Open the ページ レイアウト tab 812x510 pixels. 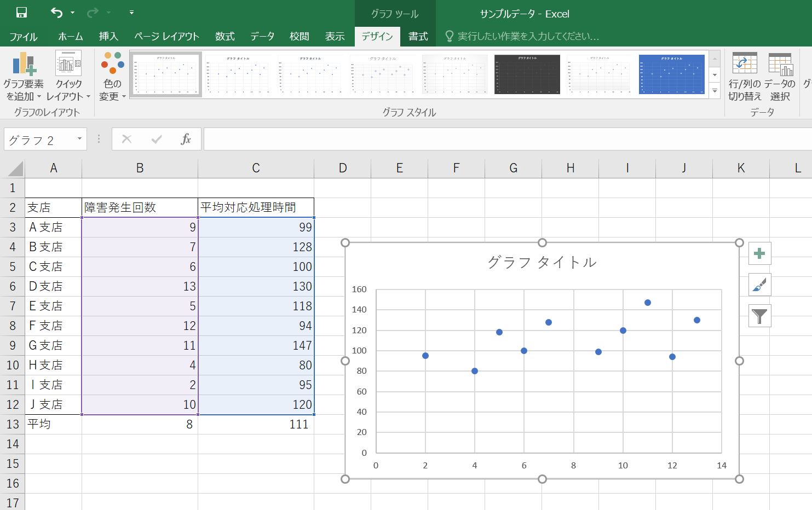(x=167, y=37)
